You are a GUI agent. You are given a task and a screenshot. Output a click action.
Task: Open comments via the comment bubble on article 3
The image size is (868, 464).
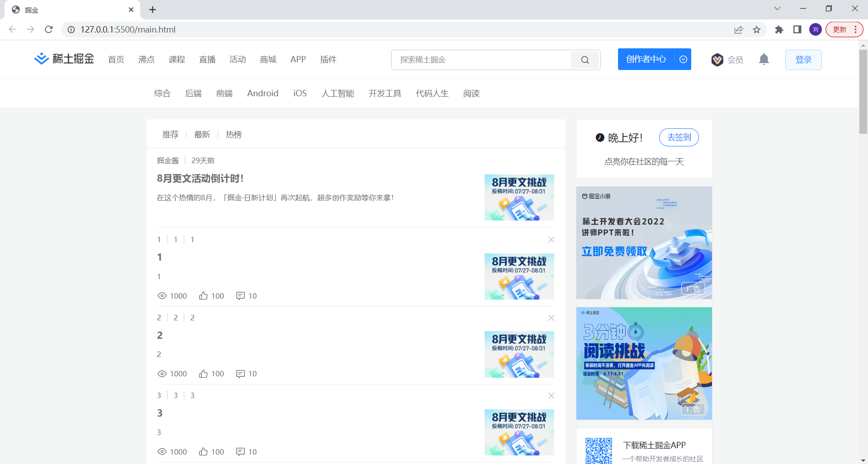240,451
